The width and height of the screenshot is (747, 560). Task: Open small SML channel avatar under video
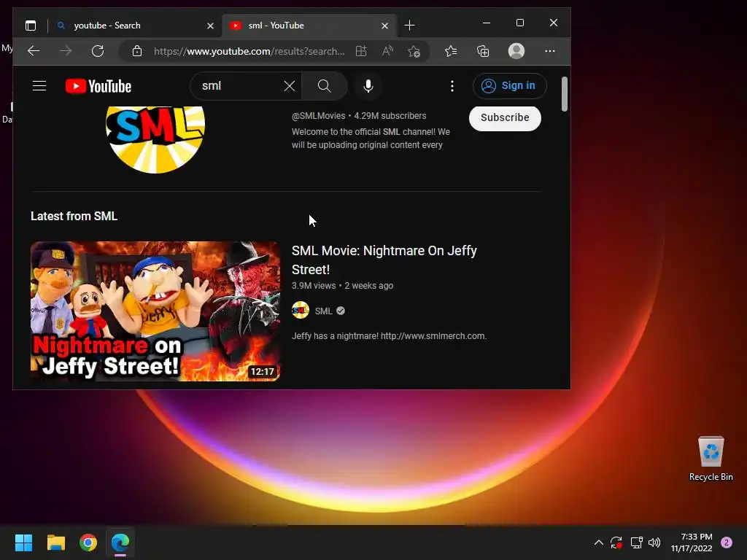click(300, 311)
